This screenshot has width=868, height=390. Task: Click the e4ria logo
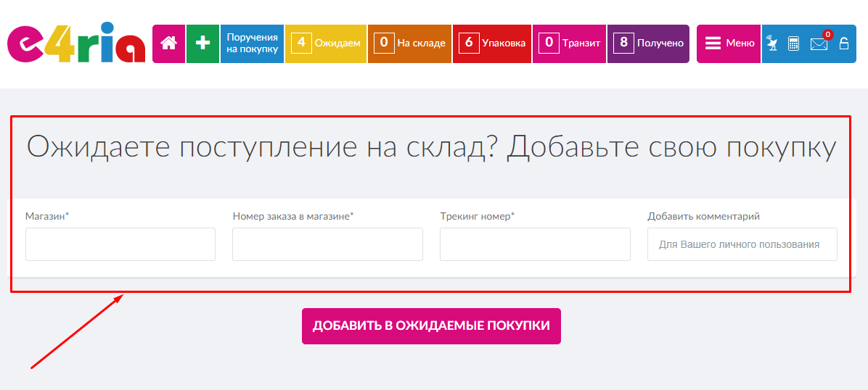[x=75, y=43]
